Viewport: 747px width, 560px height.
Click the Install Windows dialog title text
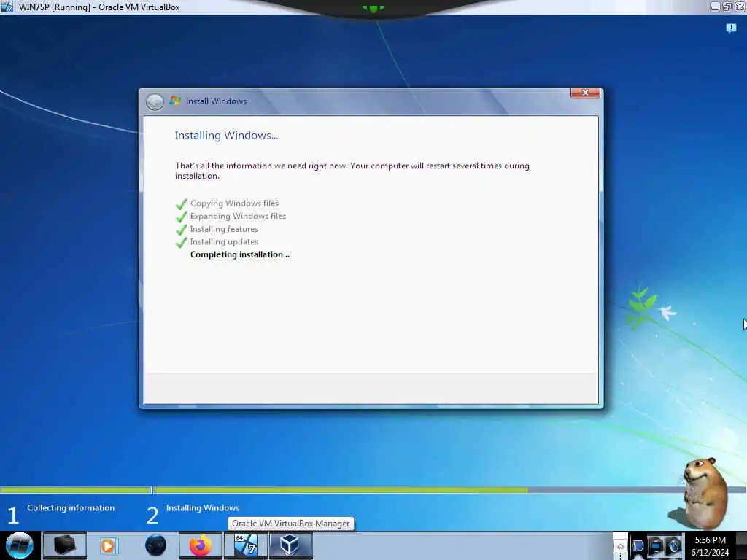[216, 101]
